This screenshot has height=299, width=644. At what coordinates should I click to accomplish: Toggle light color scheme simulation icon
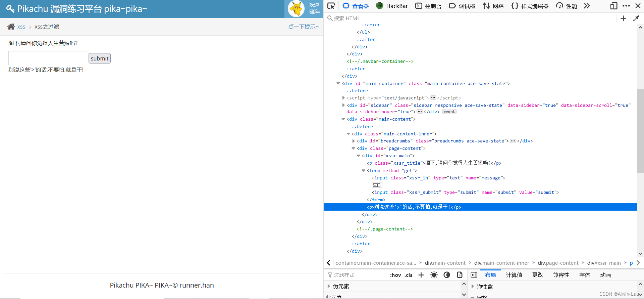[x=434, y=275]
